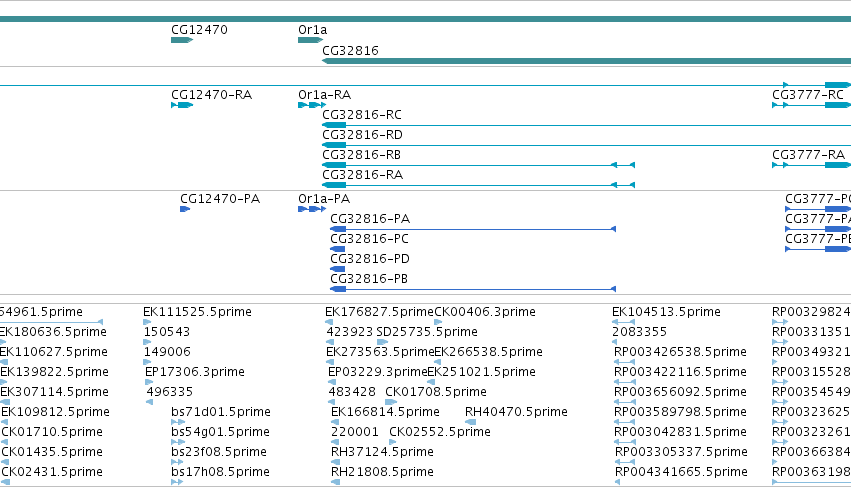Select the EK251021.5prime EST label
The height and width of the screenshot is (487, 851).
[482, 372]
